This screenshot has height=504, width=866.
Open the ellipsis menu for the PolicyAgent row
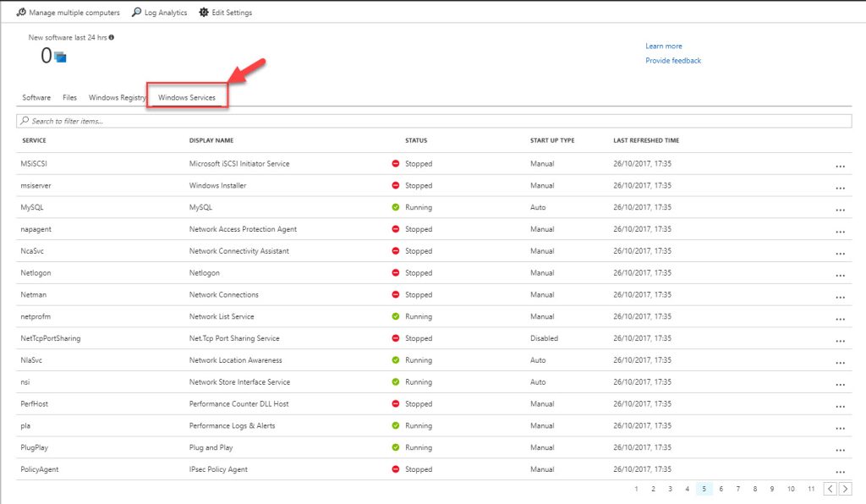pos(840,469)
